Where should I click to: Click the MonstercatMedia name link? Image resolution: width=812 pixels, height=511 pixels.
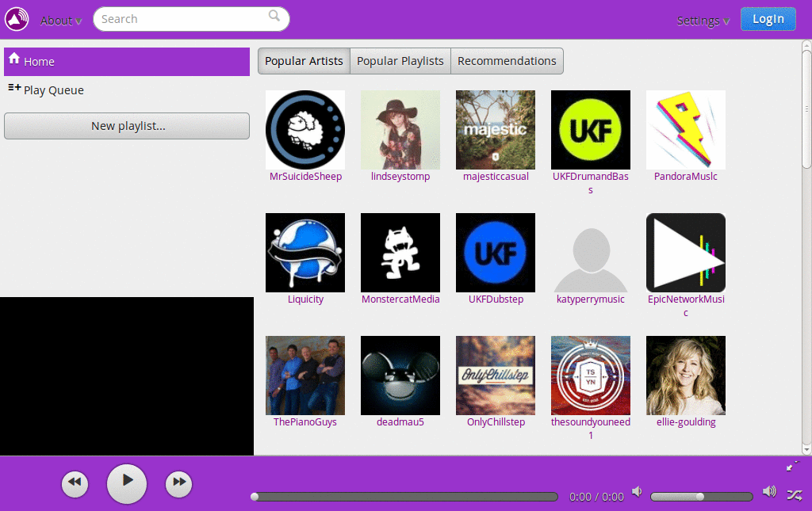(400, 299)
